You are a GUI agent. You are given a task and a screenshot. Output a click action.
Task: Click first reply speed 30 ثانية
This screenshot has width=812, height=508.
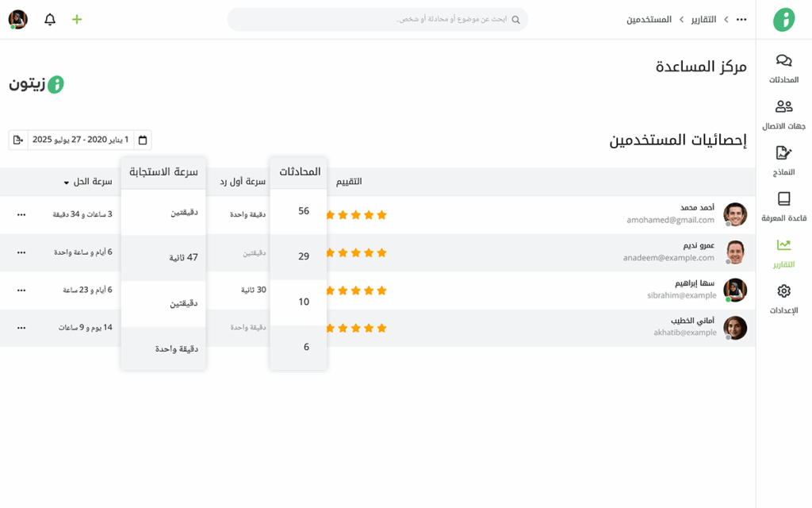point(253,290)
